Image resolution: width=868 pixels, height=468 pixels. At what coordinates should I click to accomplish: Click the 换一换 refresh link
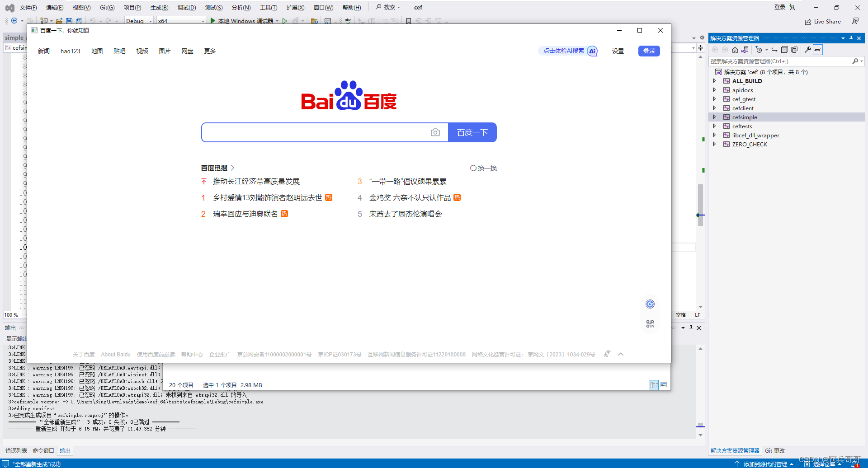point(483,168)
